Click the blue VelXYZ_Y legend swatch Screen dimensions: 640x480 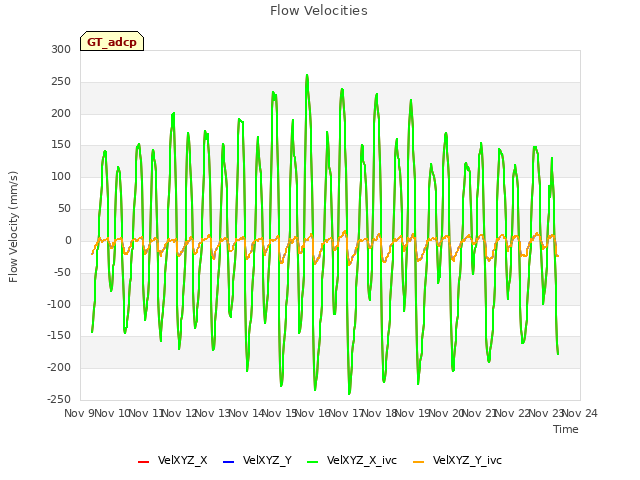228,462
